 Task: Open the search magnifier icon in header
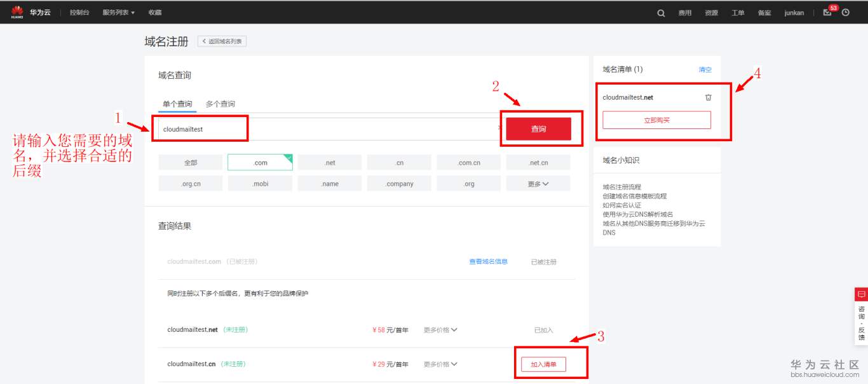pos(661,13)
